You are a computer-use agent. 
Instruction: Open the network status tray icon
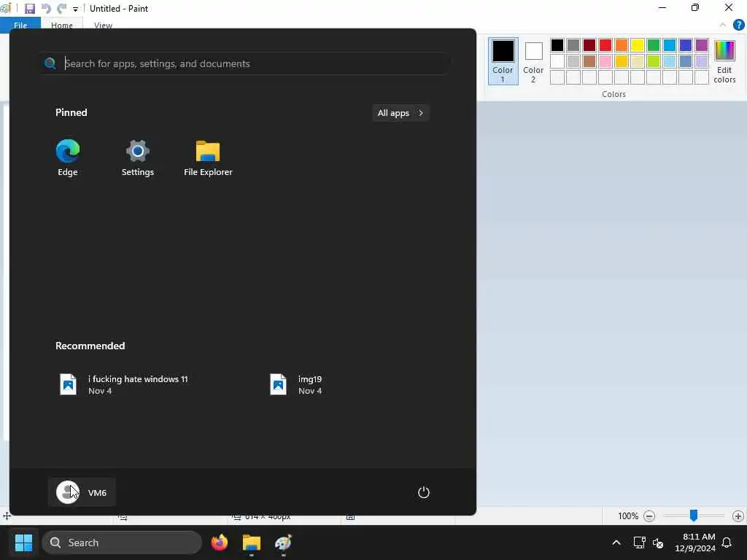[639, 542]
